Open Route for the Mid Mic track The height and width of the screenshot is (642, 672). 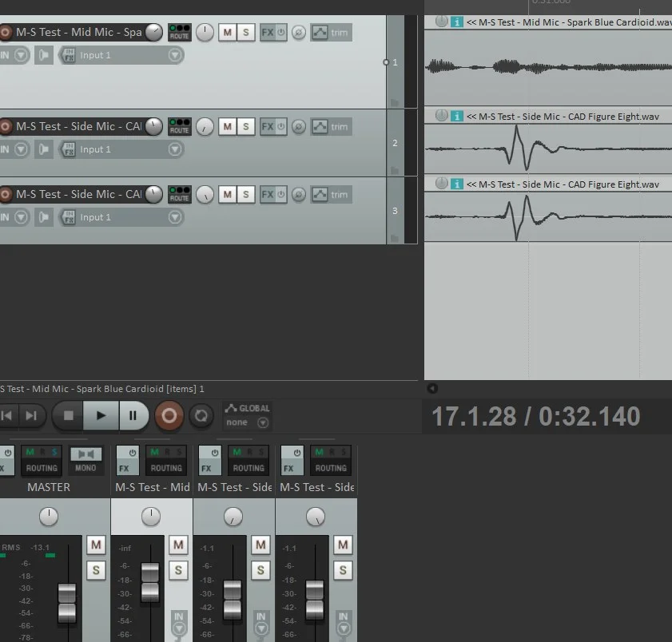tap(179, 33)
